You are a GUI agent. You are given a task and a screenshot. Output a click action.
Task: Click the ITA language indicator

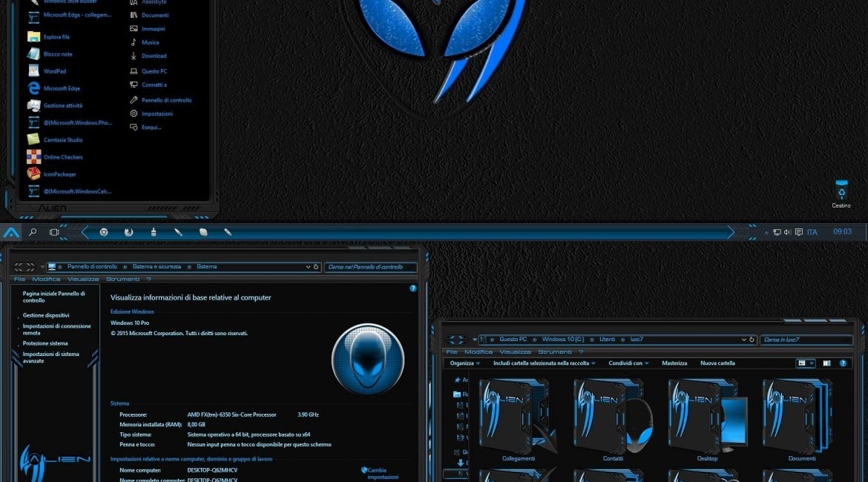pos(812,232)
